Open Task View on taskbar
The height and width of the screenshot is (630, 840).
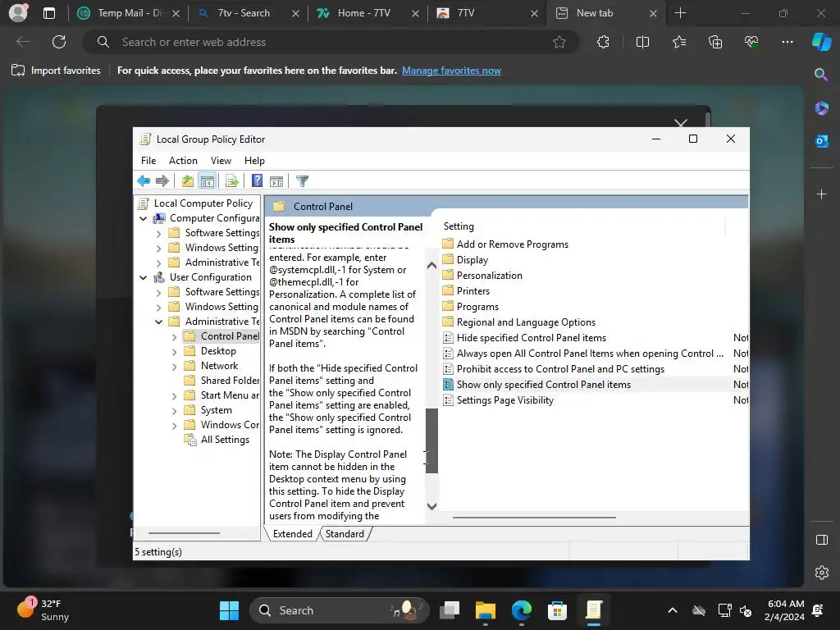[x=450, y=610]
